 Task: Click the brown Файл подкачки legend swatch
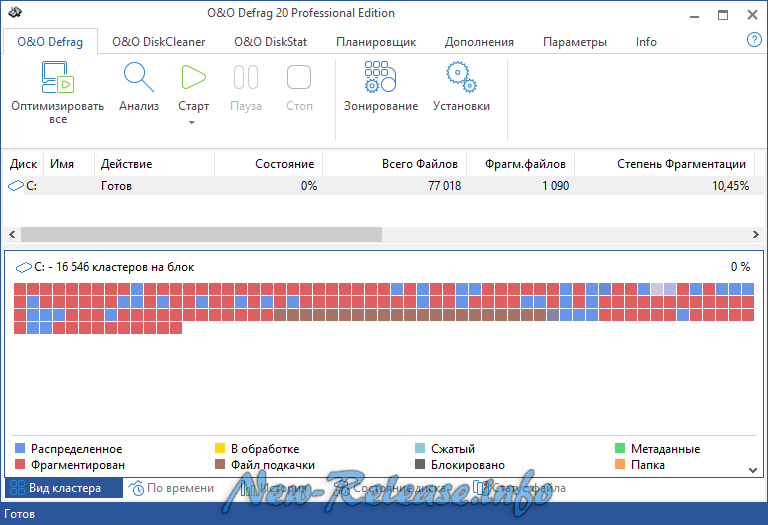click(220, 464)
